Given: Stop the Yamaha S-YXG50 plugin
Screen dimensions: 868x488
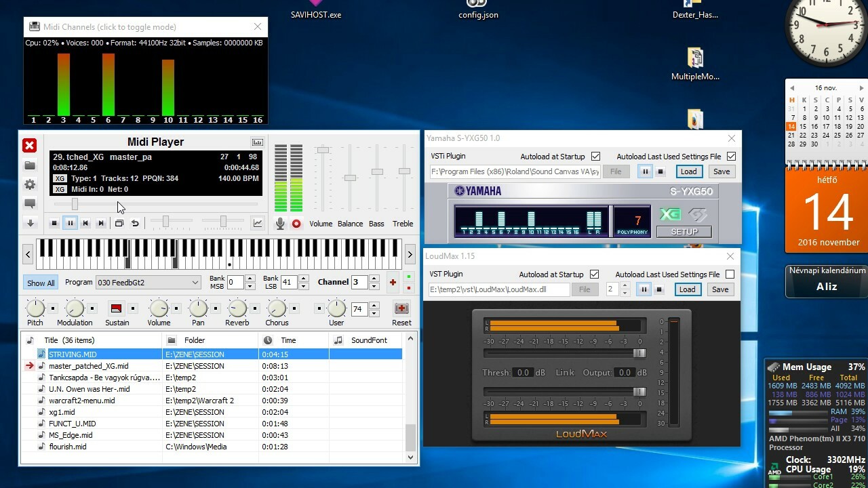Looking at the screenshot, I should (x=660, y=171).
